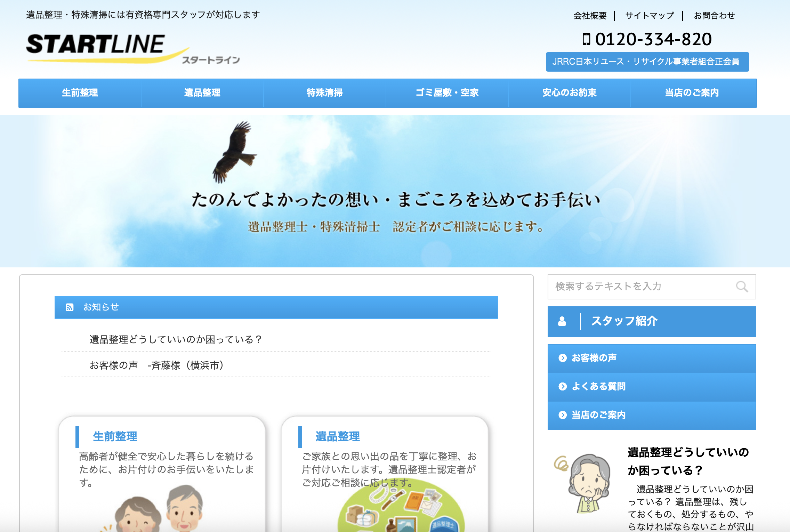Open 当店のご案内 in the top navigation bar
790x532 pixels.
pos(692,93)
